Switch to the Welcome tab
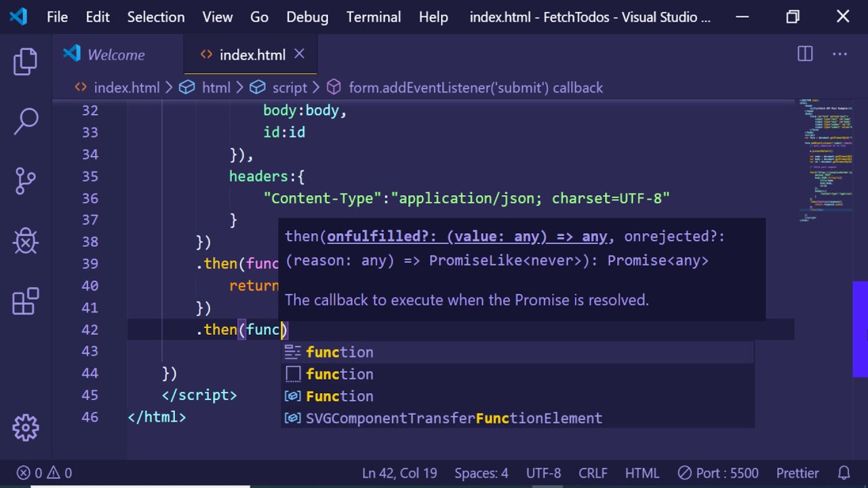The height and width of the screenshot is (488, 868). [x=115, y=55]
